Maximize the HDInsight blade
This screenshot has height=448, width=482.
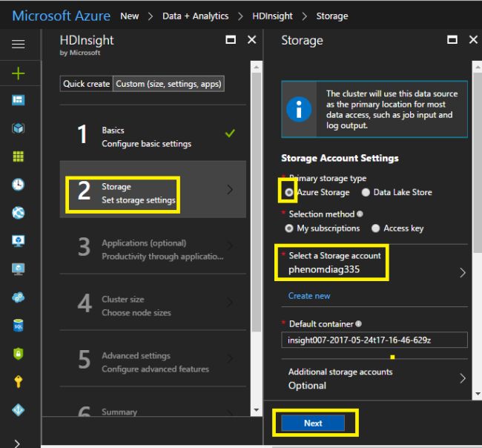click(x=231, y=39)
